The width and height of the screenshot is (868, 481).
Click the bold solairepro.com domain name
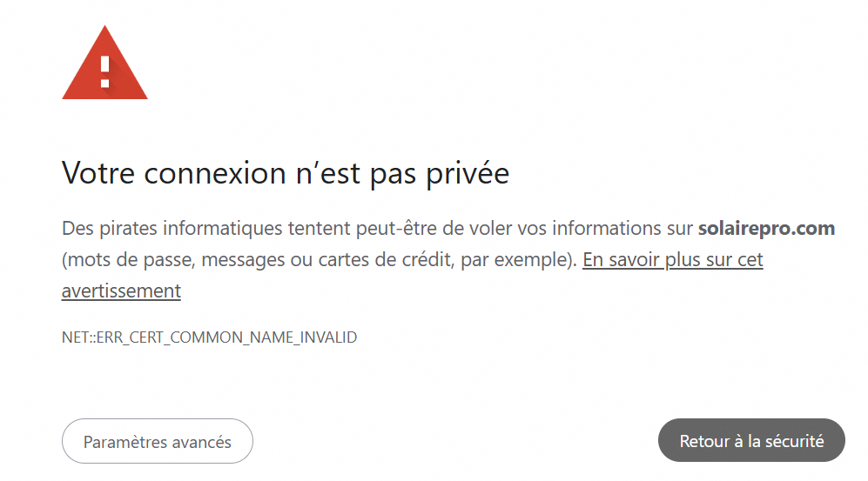click(x=766, y=229)
